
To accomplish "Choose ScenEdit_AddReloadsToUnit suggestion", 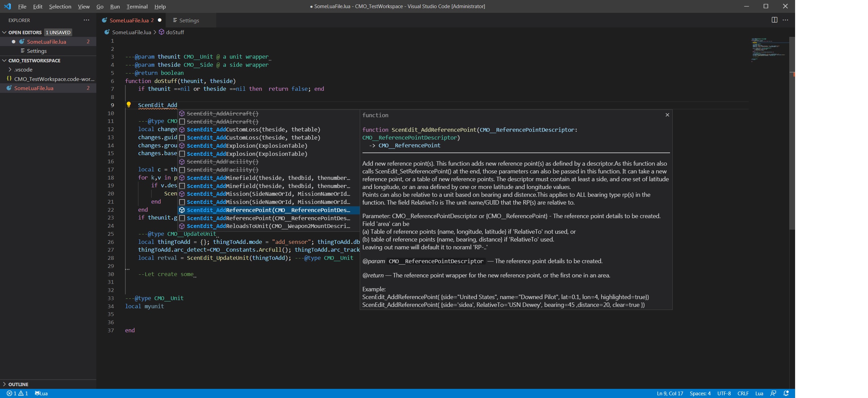I will (x=269, y=226).
